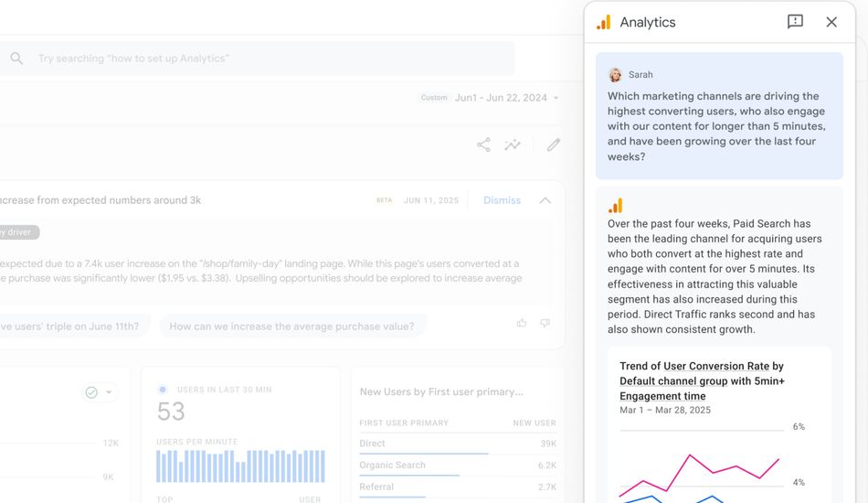The image size is (868, 503).
Task: Click the 'driver' tag chip
Action: [18, 232]
